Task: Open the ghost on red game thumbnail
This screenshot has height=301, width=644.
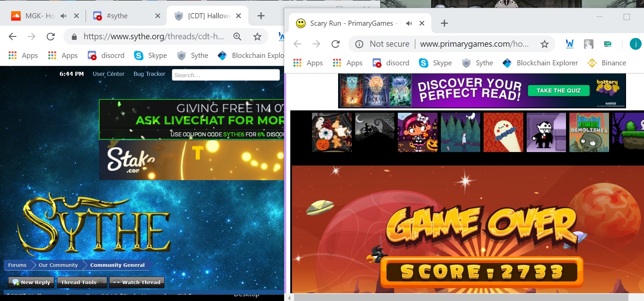Action: point(503,132)
